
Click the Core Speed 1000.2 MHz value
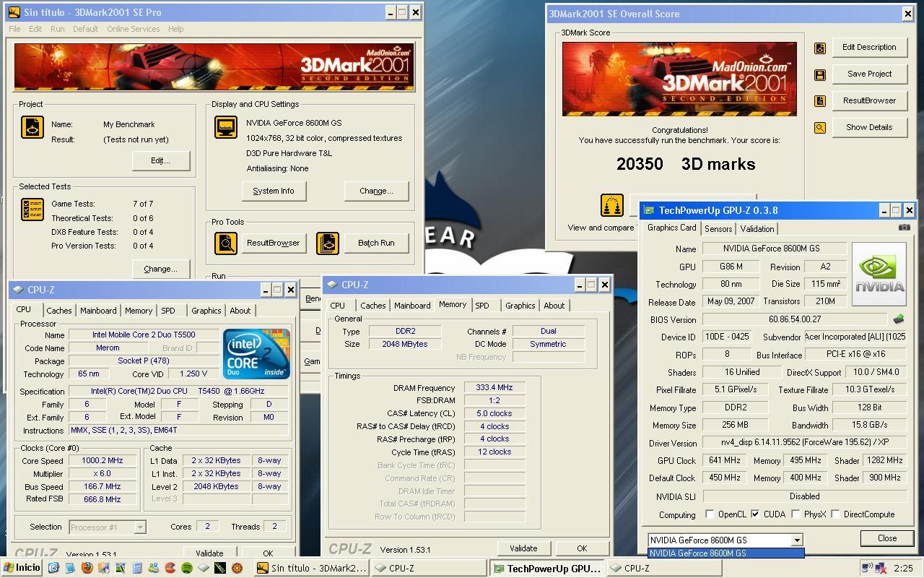tap(102, 460)
